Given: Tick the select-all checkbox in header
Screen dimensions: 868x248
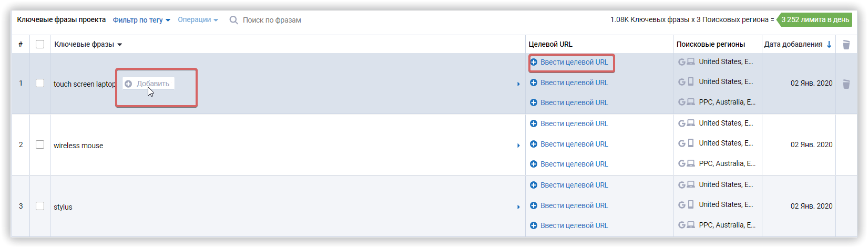Looking at the screenshot, I should [x=40, y=44].
